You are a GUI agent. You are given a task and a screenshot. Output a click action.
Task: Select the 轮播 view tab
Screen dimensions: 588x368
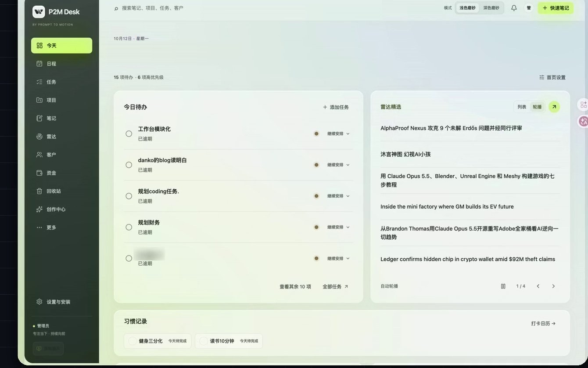(x=537, y=107)
